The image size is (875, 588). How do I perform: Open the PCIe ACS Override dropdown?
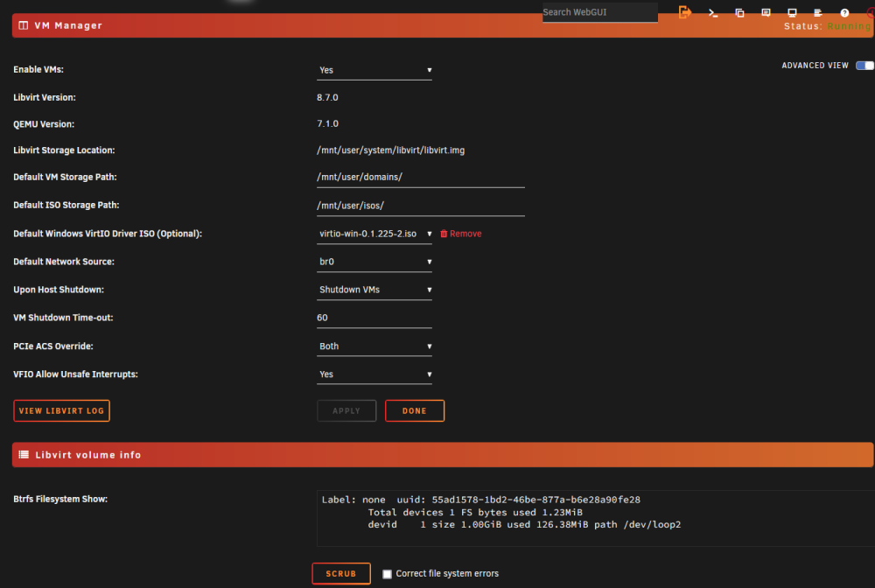pos(374,346)
